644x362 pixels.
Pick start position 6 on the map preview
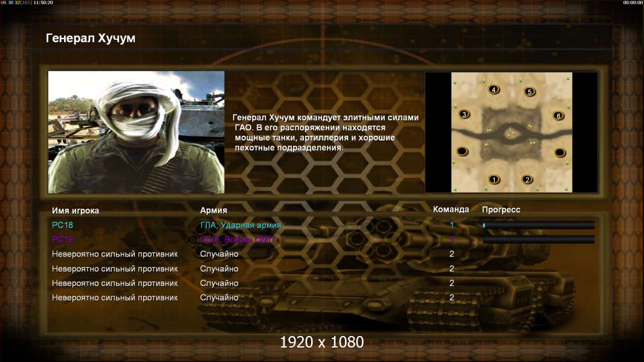(x=558, y=116)
